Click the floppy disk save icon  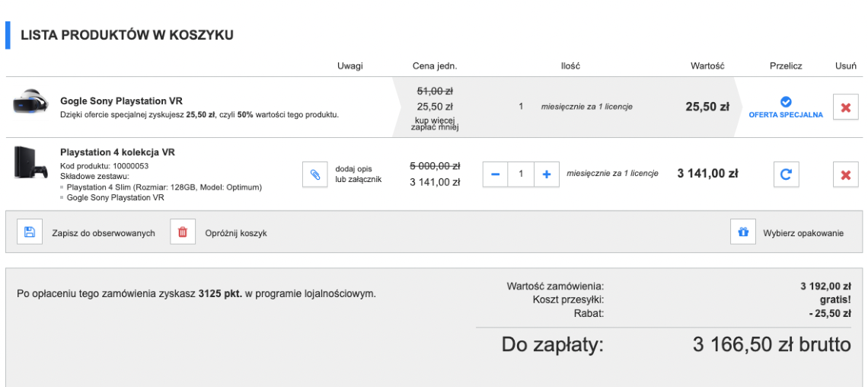tap(30, 232)
